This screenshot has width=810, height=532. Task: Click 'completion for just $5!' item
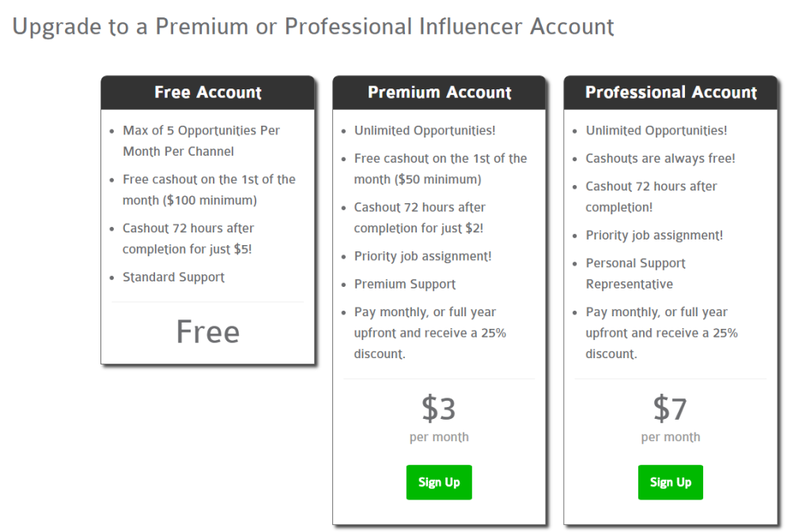[x=187, y=239]
